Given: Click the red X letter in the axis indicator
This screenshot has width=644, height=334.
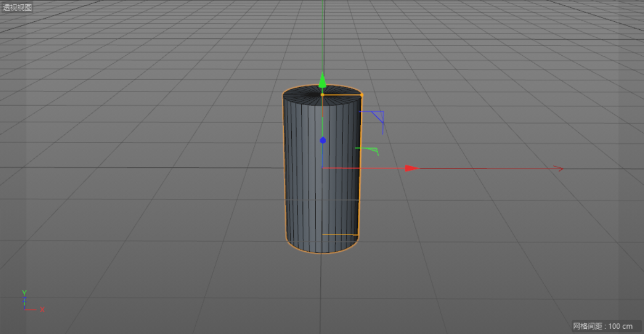Looking at the screenshot, I should pos(42,310).
